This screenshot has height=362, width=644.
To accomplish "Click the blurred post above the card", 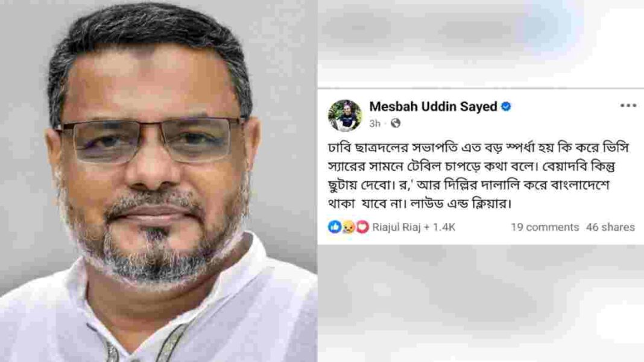I will (481, 43).
